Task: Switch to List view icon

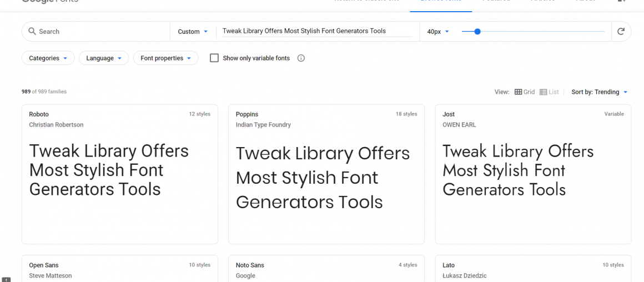Action: 543,92
